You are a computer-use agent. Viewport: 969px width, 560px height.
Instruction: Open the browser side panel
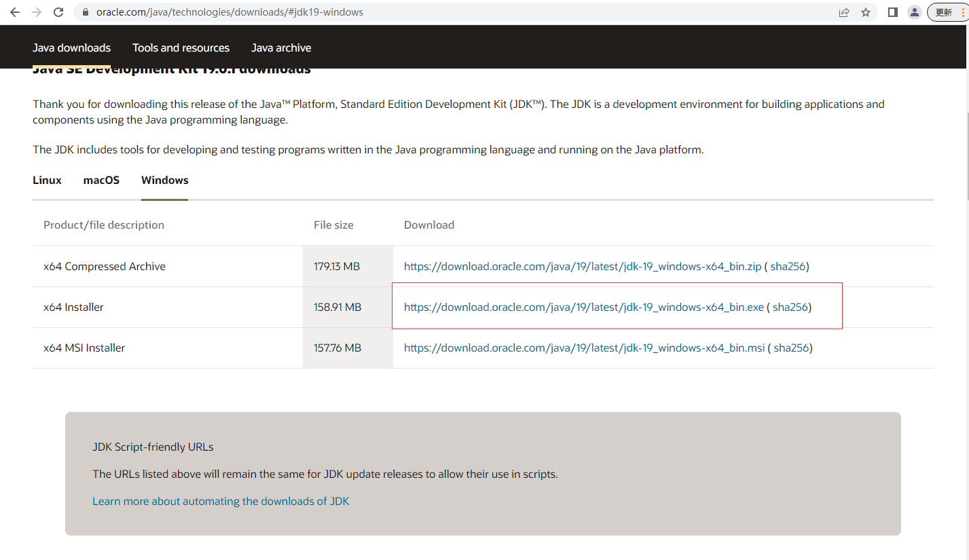[x=893, y=12]
